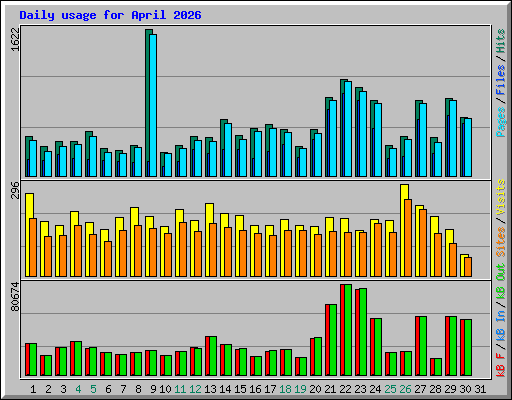
Task: Click the day 3 x-axis label
Action: pyautogui.click(x=63, y=389)
